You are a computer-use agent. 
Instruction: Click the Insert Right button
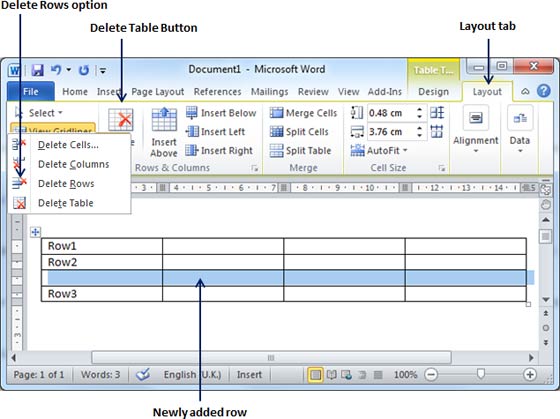219,150
